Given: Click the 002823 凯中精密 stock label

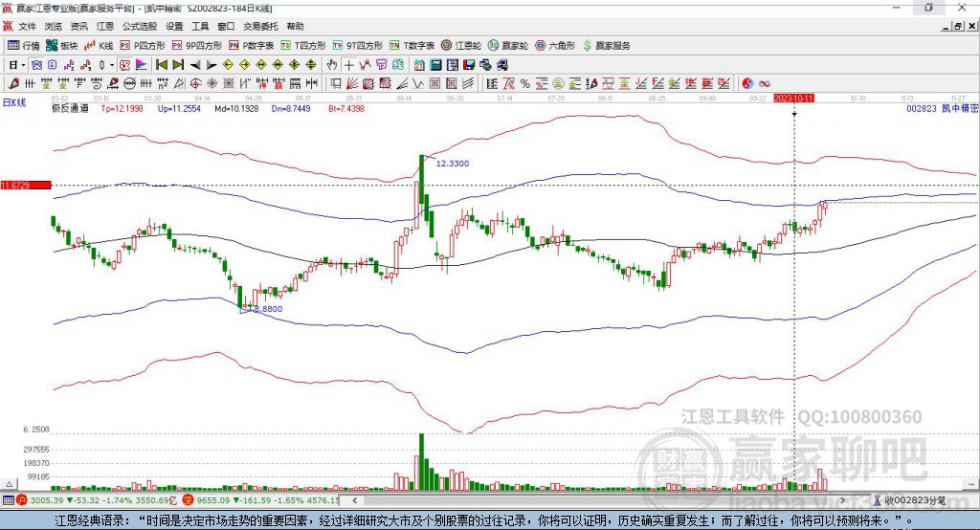Looking at the screenshot, I should point(943,109).
